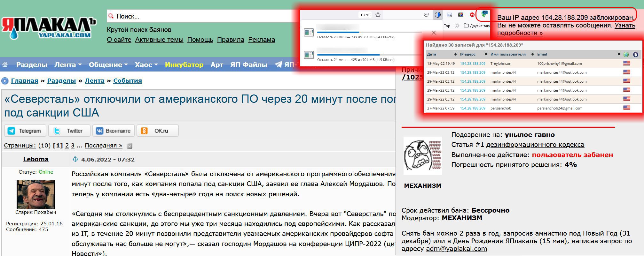This screenshot has width=644, height=256.
Task: Click the IP link in persianchob row
Action: click(x=473, y=108)
